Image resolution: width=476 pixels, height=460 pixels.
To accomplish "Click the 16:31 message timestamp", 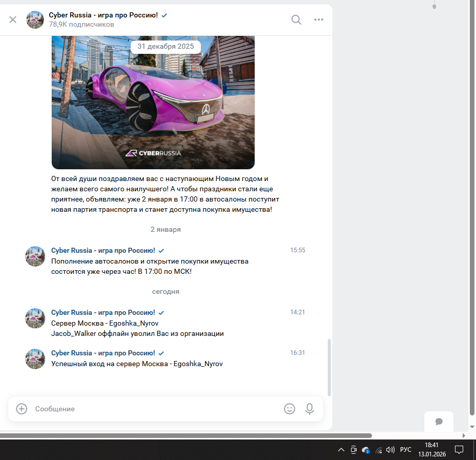I will [x=298, y=353].
